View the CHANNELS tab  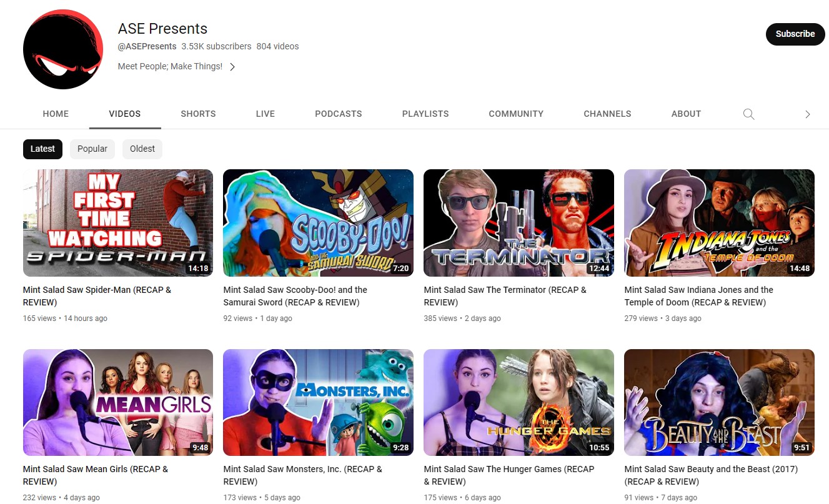pos(607,114)
